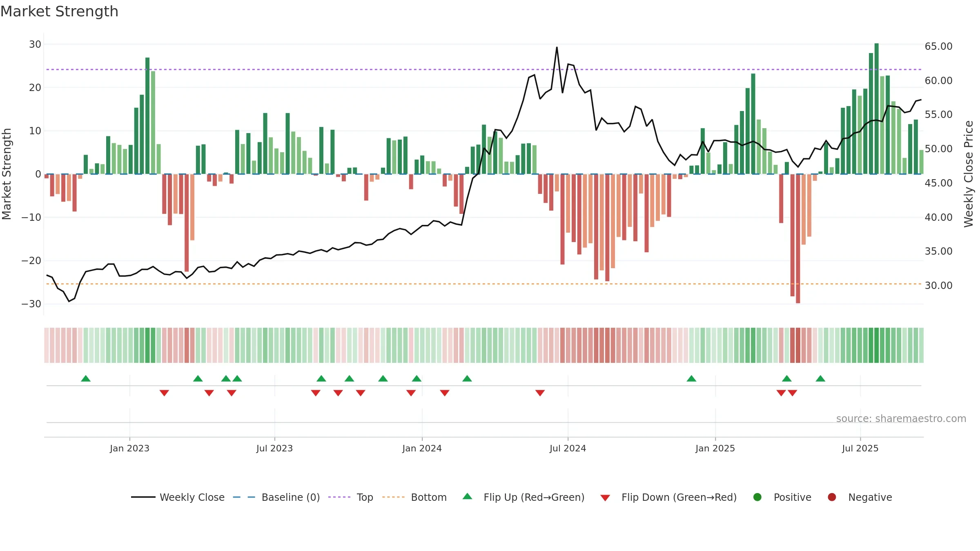Toggle the Positive legend entry
Image resolution: width=980 pixels, height=551 pixels.
pyautogui.click(x=782, y=497)
